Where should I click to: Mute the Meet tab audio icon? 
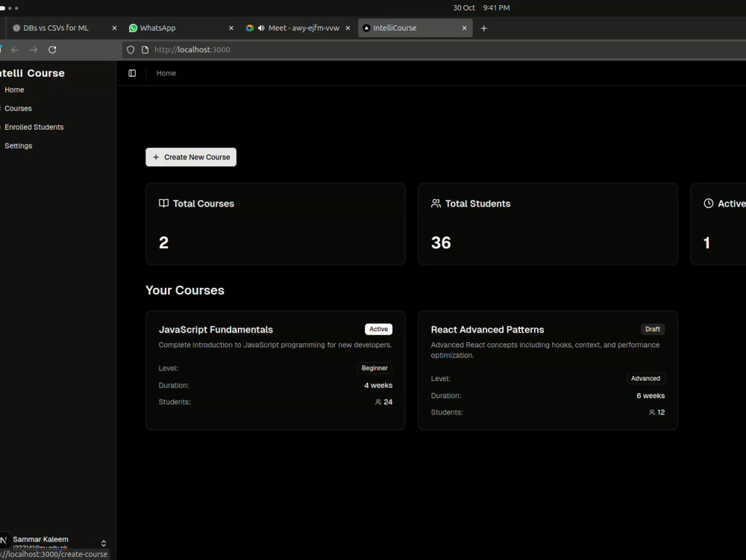coord(261,28)
